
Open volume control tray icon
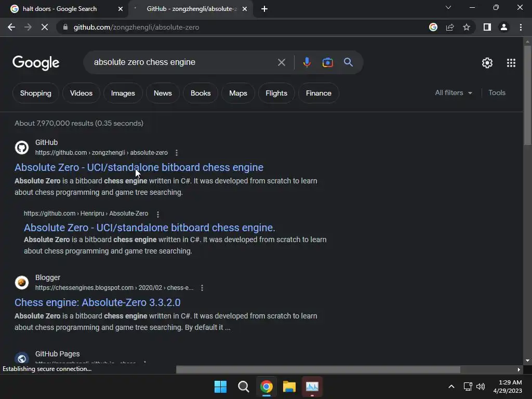click(x=481, y=387)
